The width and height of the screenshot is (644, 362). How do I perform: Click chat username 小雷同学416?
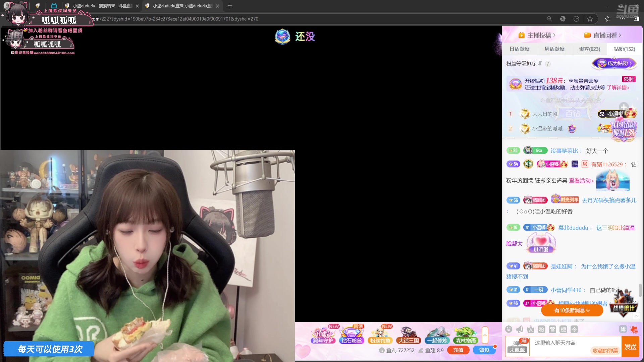(566, 290)
